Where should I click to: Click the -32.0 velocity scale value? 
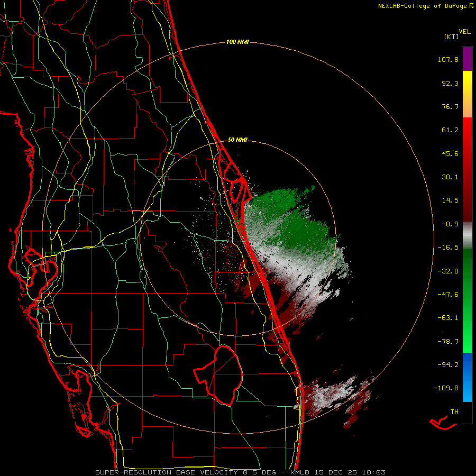(x=448, y=271)
